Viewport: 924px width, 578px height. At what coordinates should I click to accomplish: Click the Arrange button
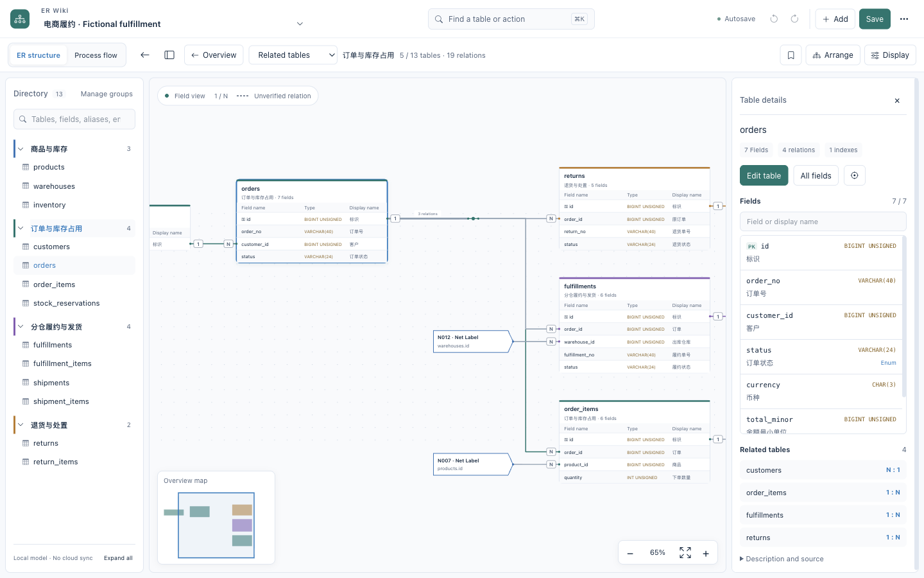(x=833, y=55)
